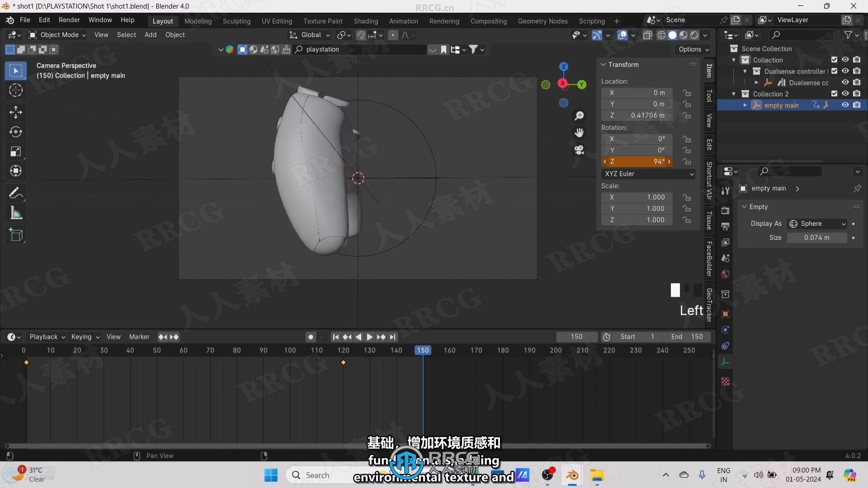The height and width of the screenshot is (488, 868).
Task: Open the Display As Sphere dropdown
Action: pyautogui.click(x=817, y=224)
